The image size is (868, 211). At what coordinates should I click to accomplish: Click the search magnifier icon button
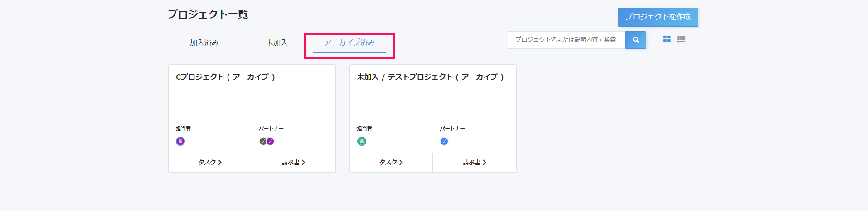click(635, 40)
